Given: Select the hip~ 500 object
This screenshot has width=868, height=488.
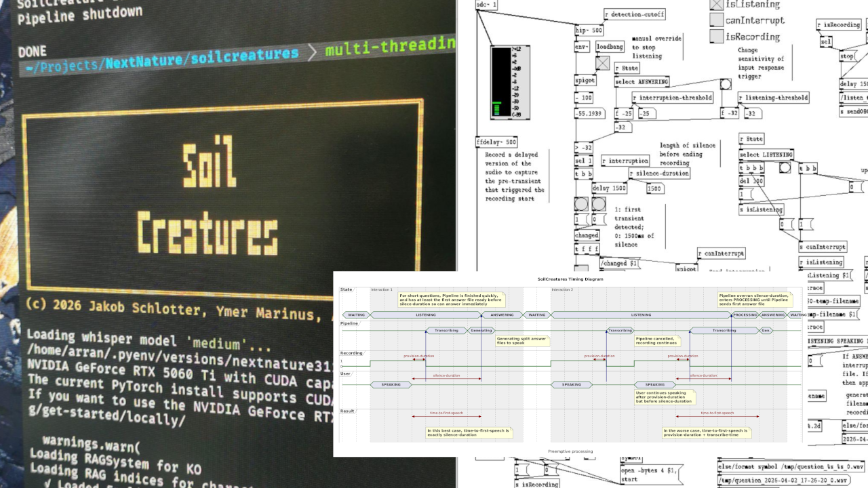Looking at the screenshot, I should point(589,30).
